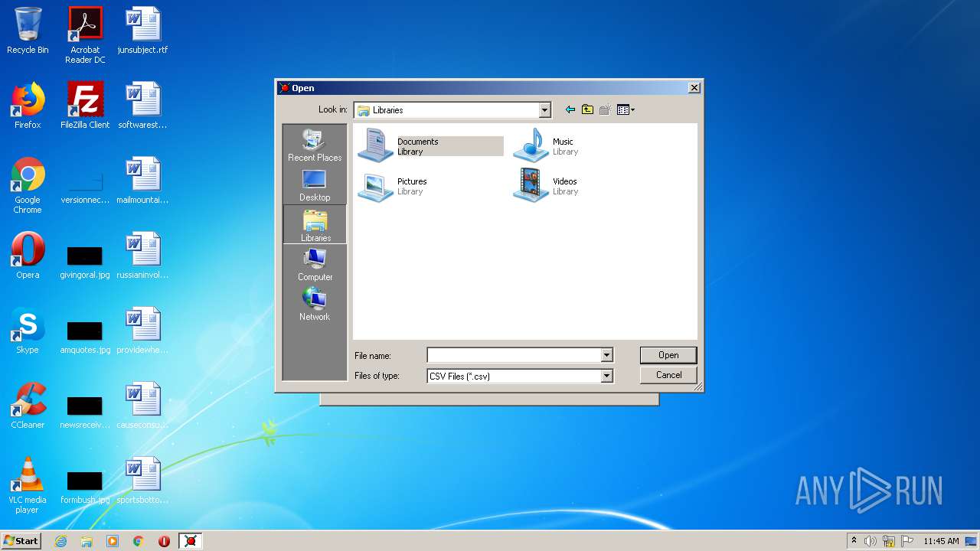Screen dimensions: 980x551
Task: Expand the File name dropdown arrow
Action: pyautogui.click(x=606, y=355)
